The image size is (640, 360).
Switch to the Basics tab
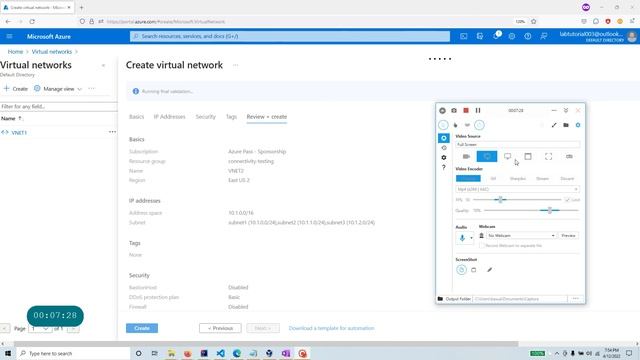pyautogui.click(x=136, y=117)
